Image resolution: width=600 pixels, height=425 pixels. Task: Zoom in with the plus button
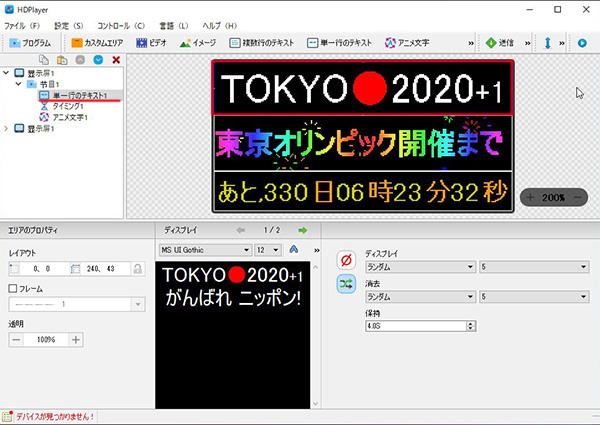[530, 197]
